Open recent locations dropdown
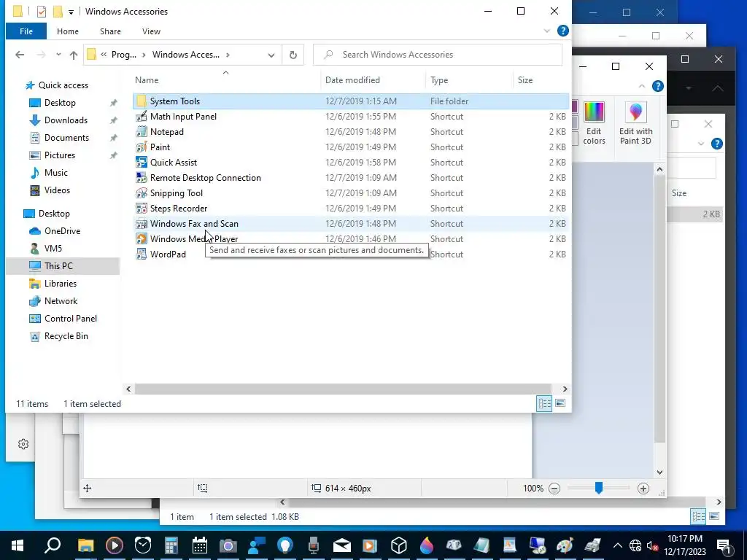 (58, 55)
